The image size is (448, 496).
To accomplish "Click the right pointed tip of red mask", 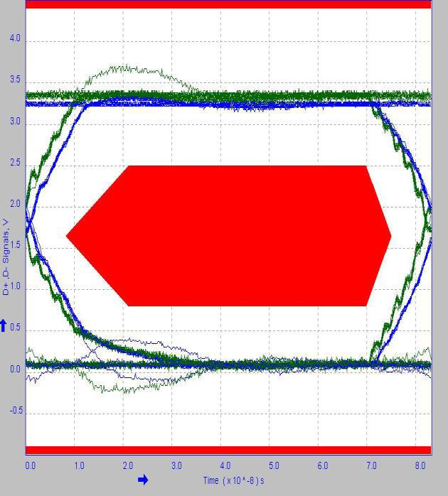I will coord(389,235).
